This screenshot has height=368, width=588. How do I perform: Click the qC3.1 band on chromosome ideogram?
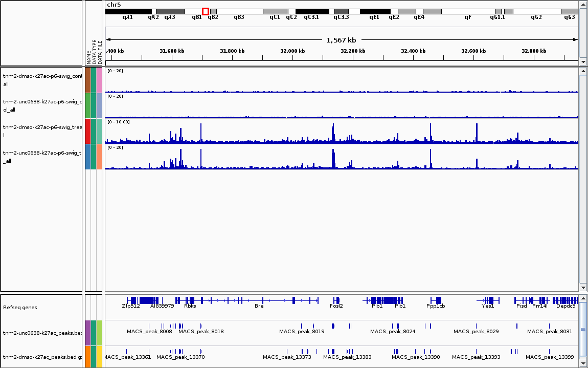coord(312,11)
